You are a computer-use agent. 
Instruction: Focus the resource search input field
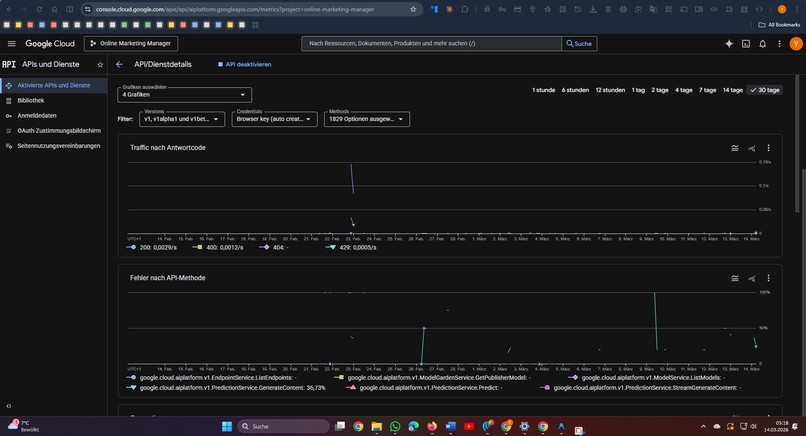click(x=431, y=44)
